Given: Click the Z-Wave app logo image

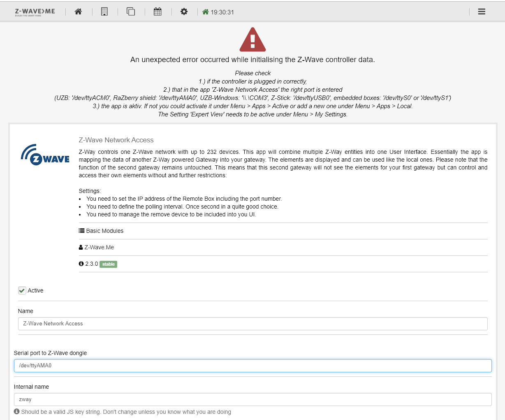Looking at the screenshot, I should pos(45,155).
